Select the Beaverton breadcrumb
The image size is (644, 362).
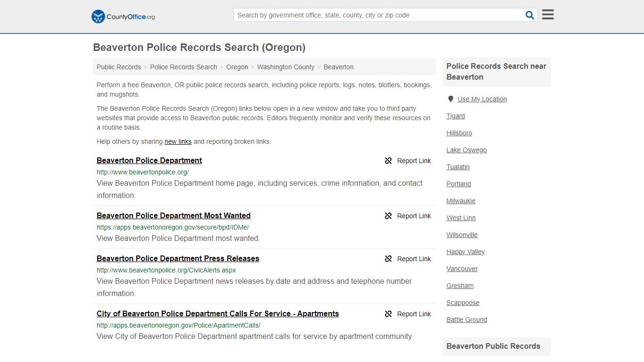339,67
